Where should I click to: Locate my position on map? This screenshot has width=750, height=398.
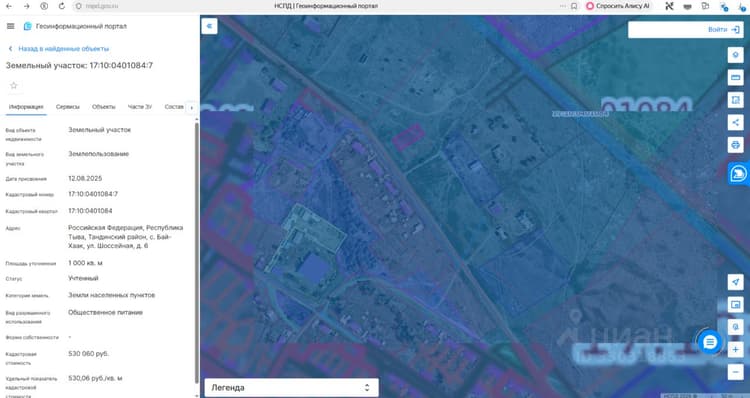(x=736, y=282)
